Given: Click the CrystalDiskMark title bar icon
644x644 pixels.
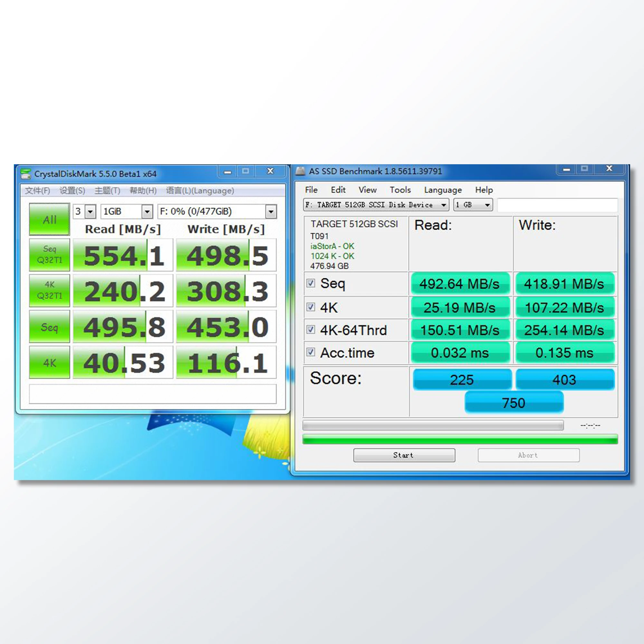Looking at the screenshot, I should point(26,174).
